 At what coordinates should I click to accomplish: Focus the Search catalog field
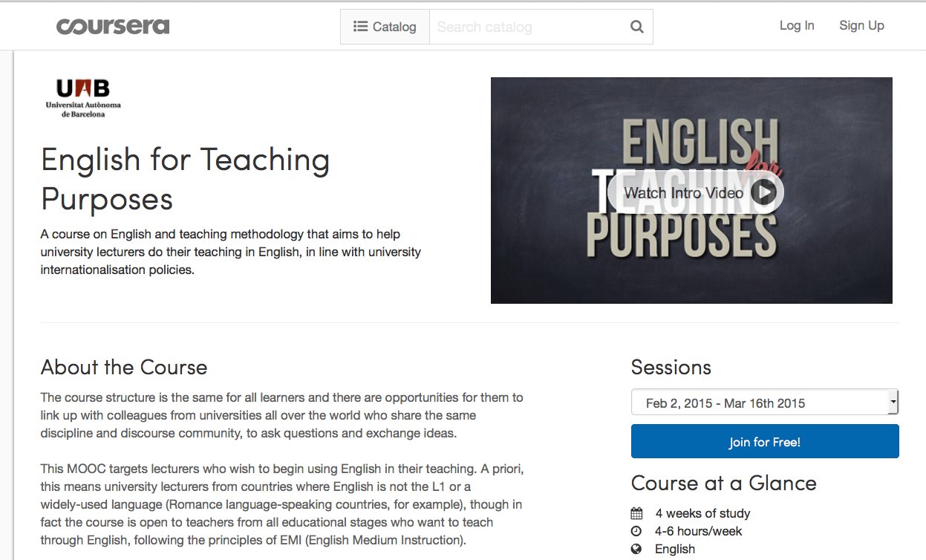click(x=530, y=27)
